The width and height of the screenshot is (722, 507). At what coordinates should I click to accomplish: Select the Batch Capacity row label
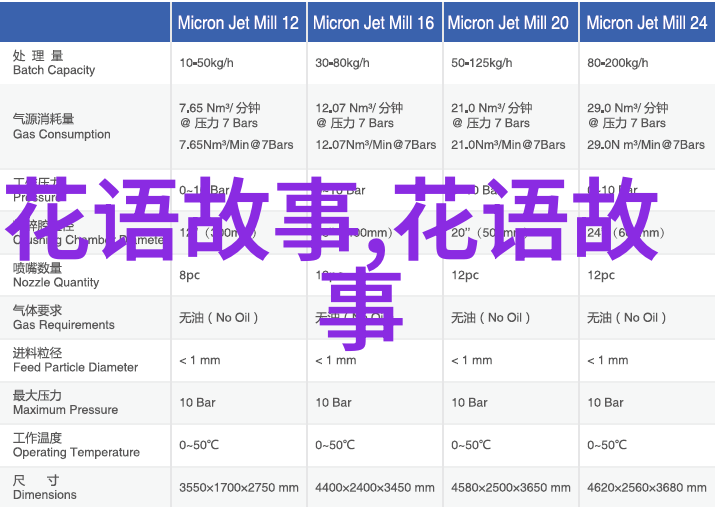[54, 63]
